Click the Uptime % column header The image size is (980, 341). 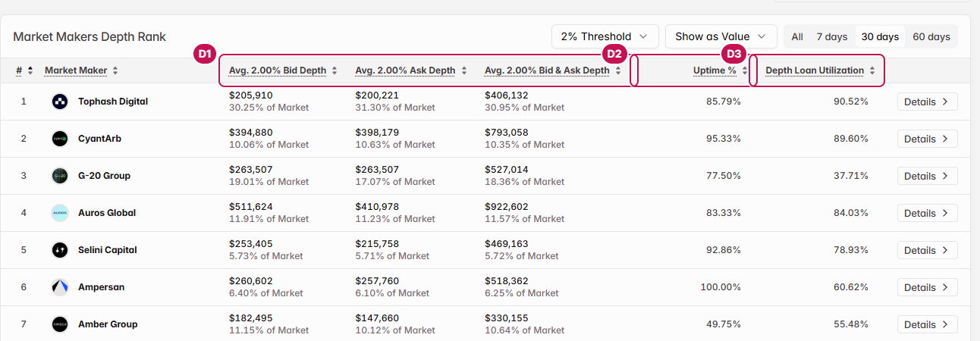[x=715, y=70]
